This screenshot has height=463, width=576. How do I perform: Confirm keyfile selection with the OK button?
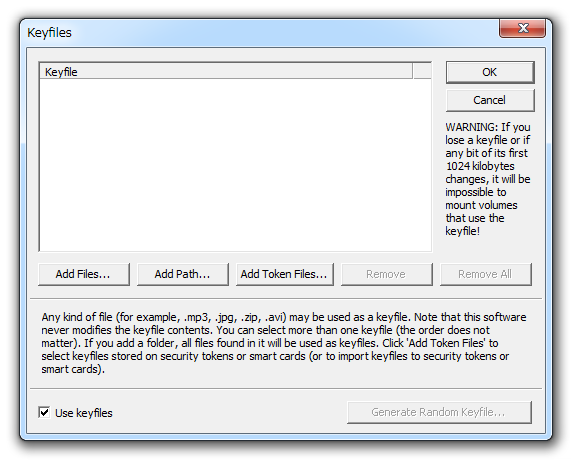click(490, 72)
